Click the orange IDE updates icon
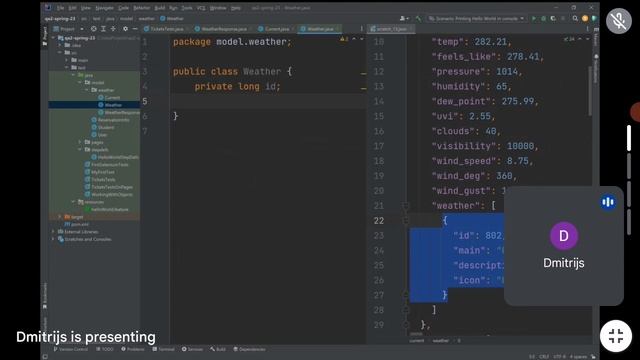This screenshot has width=640, height=360. coord(585,18)
